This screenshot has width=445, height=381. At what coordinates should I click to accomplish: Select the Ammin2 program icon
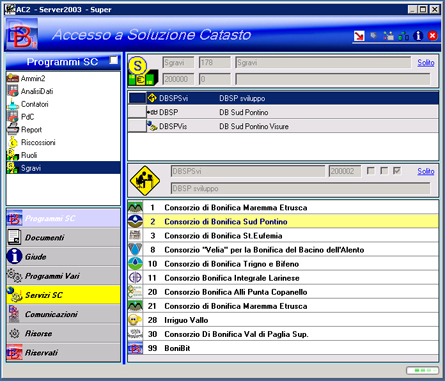click(13, 78)
